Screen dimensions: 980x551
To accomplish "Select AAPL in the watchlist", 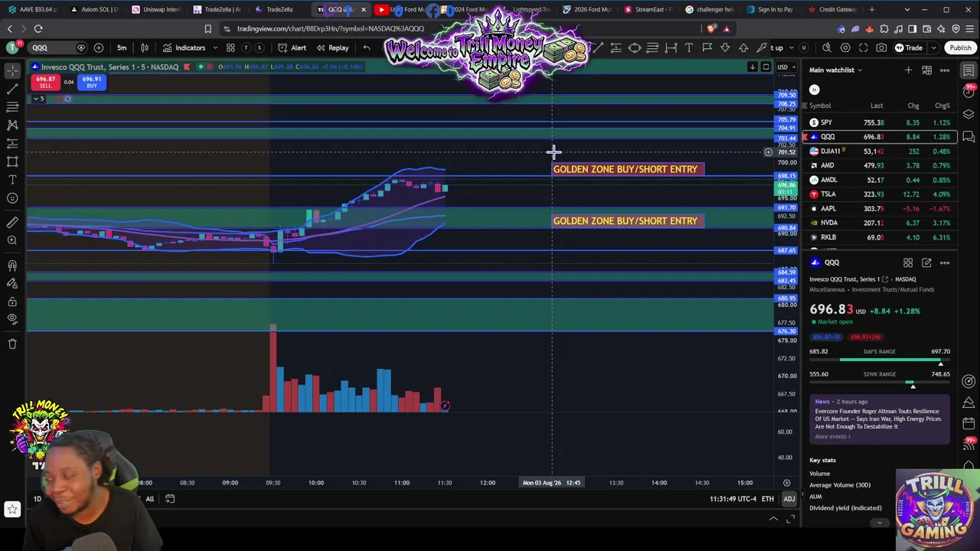I will point(879,208).
